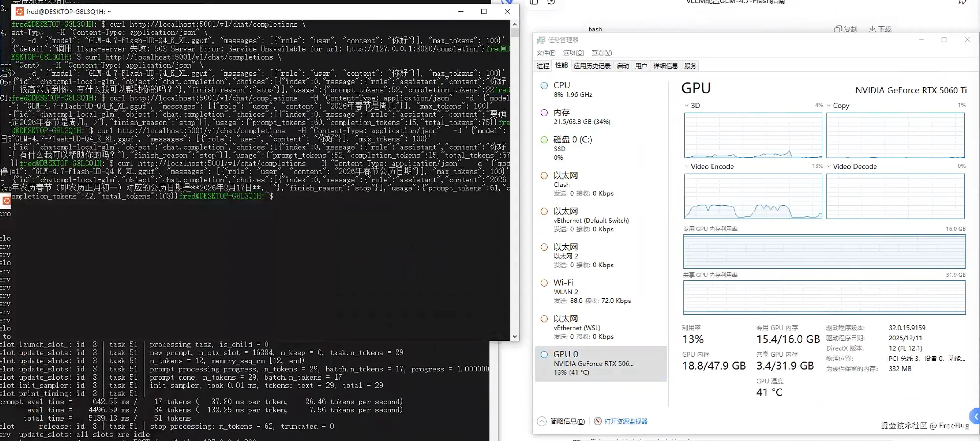The image size is (980, 441).
Task: Click the Ubuntu terminal icon in title bar
Action: (20, 11)
